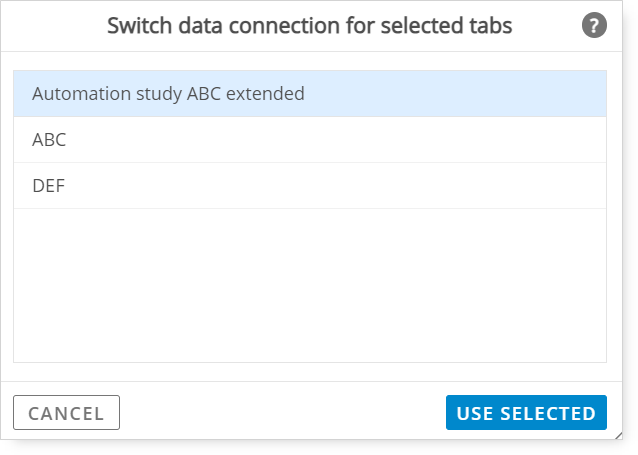Pick the DEF data connection

coord(310,186)
